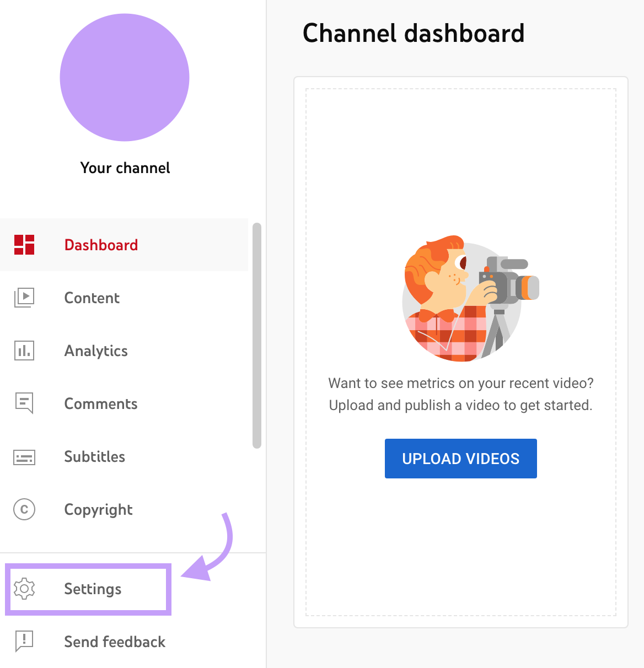Open the Copyright section
The height and width of the screenshot is (668, 644).
pos(98,510)
